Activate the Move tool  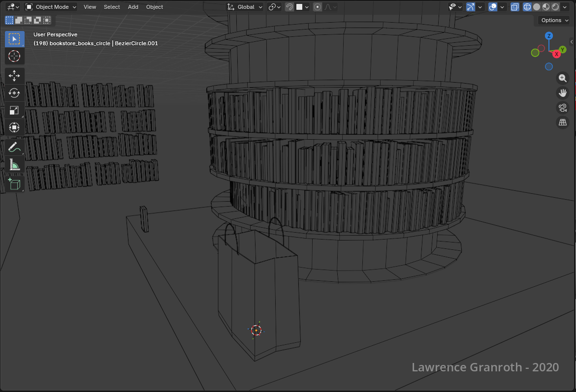[14, 76]
